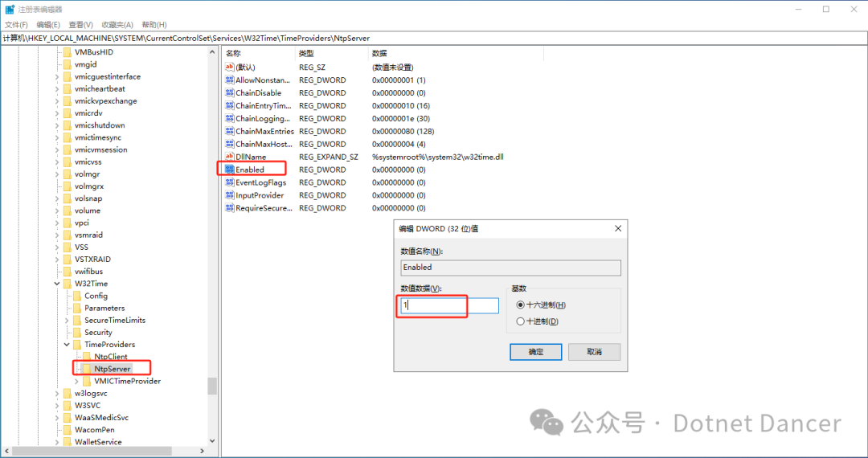The width and height of the screenshot is (868, 458).
Task: Click the W32Time folder icon
Action: [x=67, y=283]
